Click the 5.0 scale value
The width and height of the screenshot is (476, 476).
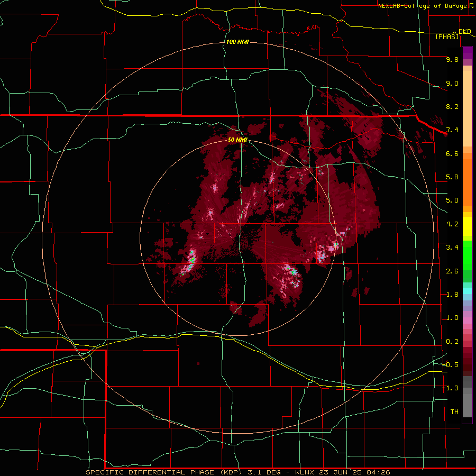[452, 200]
